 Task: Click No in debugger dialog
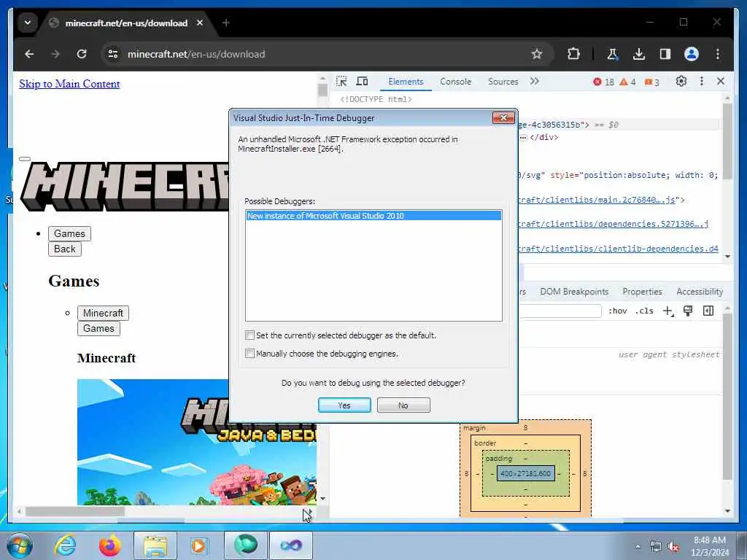pos(403,405)
